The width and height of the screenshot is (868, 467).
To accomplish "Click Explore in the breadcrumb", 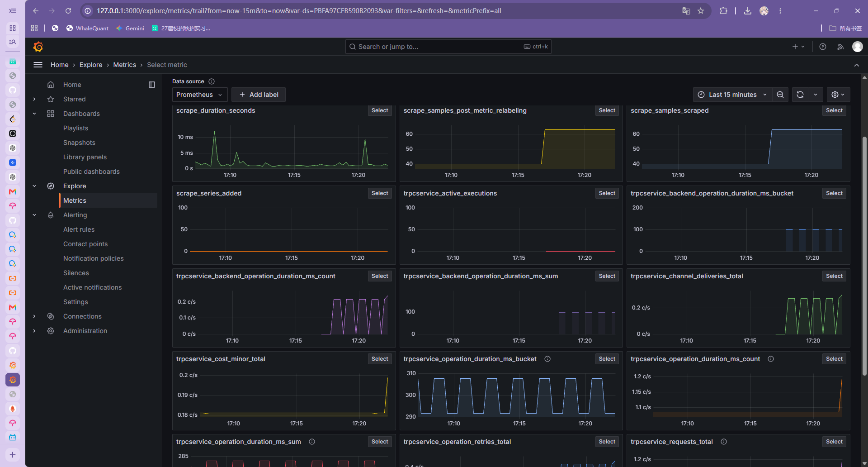I will coord(91,65).
